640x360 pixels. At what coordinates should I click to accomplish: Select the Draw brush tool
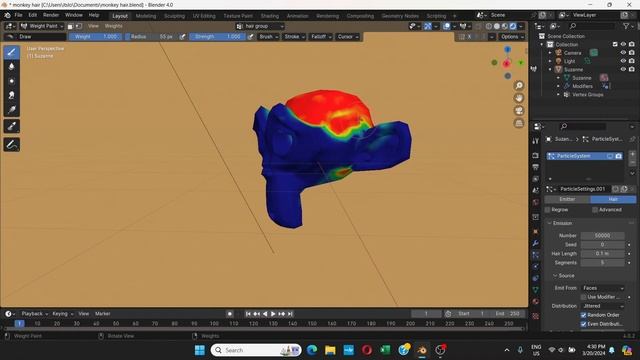coord(11,52)
